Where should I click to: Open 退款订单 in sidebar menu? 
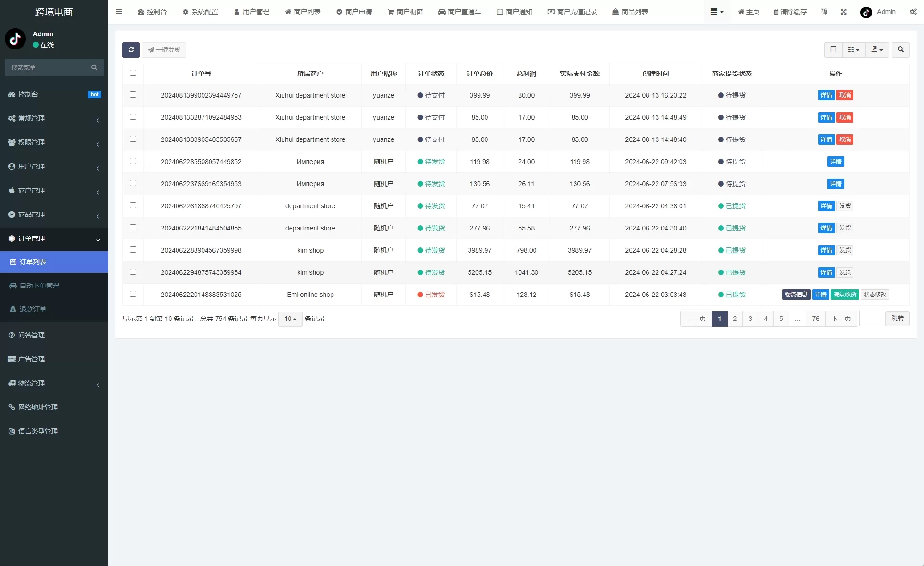point(33,309)
